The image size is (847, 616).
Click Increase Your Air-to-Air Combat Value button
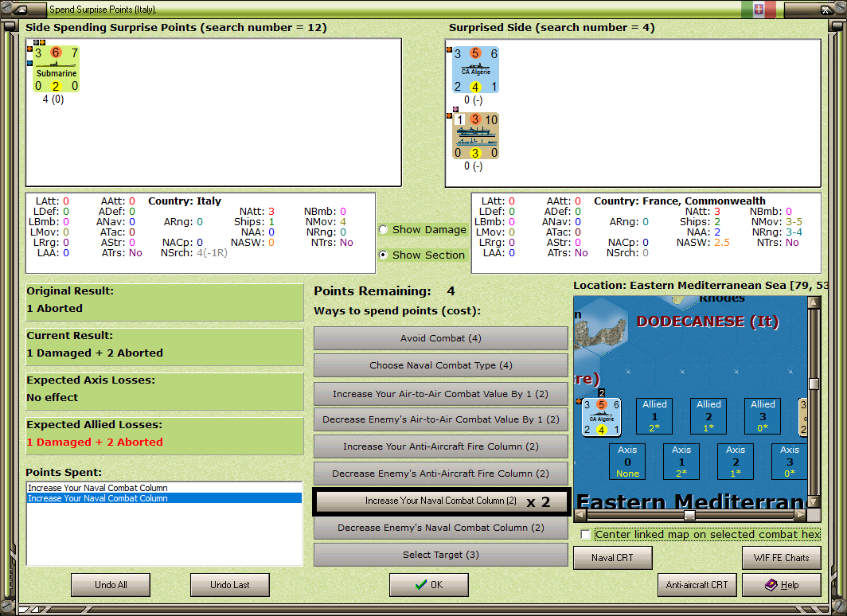[x=441, y=394]
